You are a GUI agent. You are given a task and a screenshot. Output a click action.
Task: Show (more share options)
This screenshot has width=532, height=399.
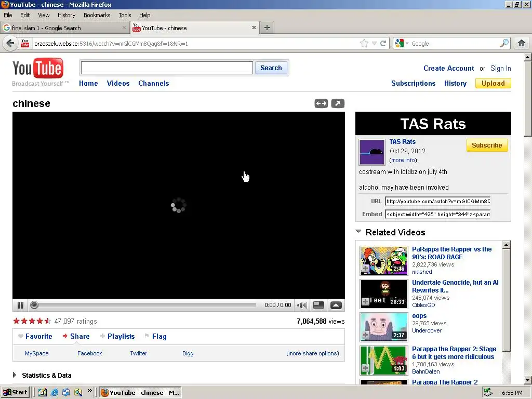pos(312,353)
